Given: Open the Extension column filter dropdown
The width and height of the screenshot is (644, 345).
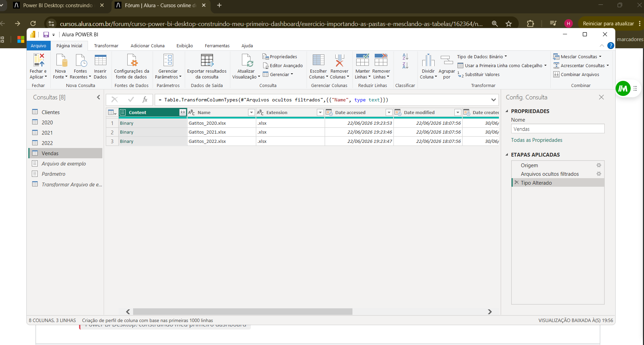Looking at the screenshot, I should coord(320,112).
